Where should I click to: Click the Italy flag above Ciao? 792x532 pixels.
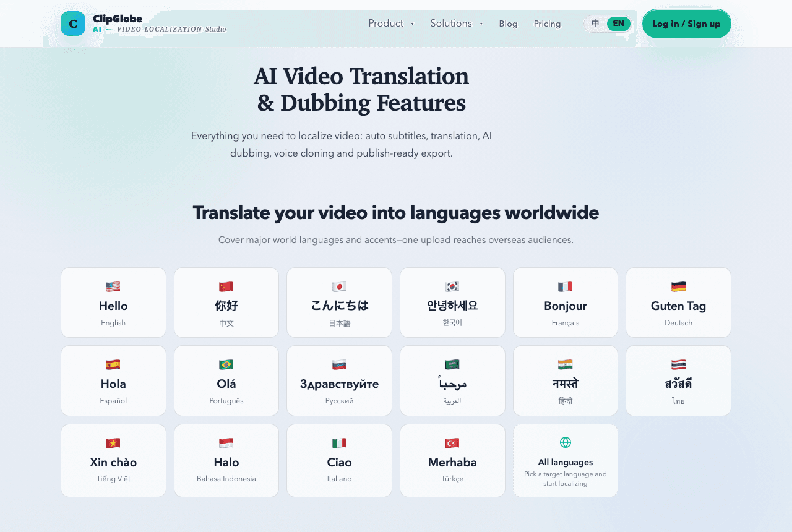[339, 443]
